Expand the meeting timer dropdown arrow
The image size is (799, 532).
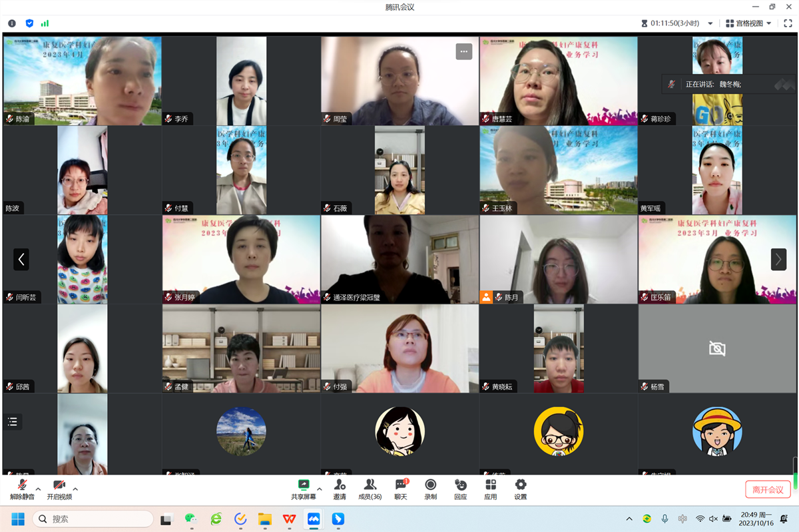coord(710,23)
